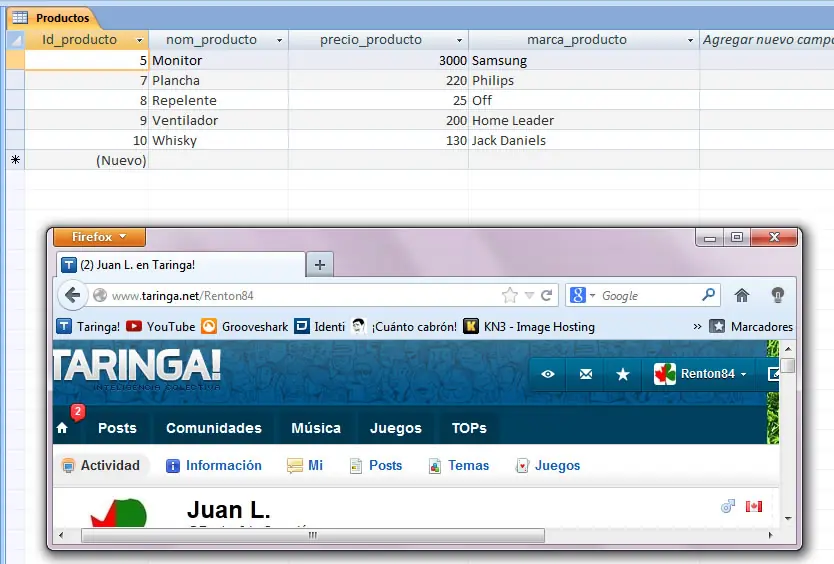The height and width of the screenshot is (564, 834).
Task: Select the new record row asterisk selector
Action: click(x=15, y=160)
